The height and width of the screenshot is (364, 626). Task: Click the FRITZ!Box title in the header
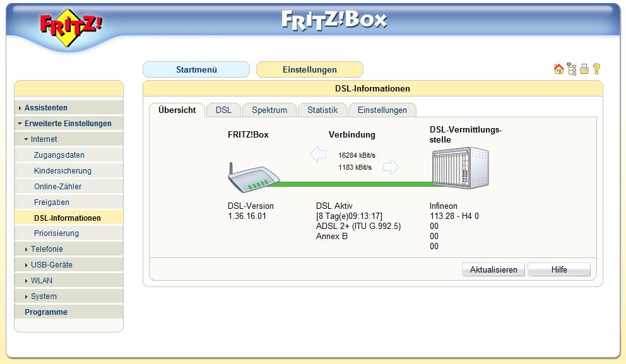(334, 20)
